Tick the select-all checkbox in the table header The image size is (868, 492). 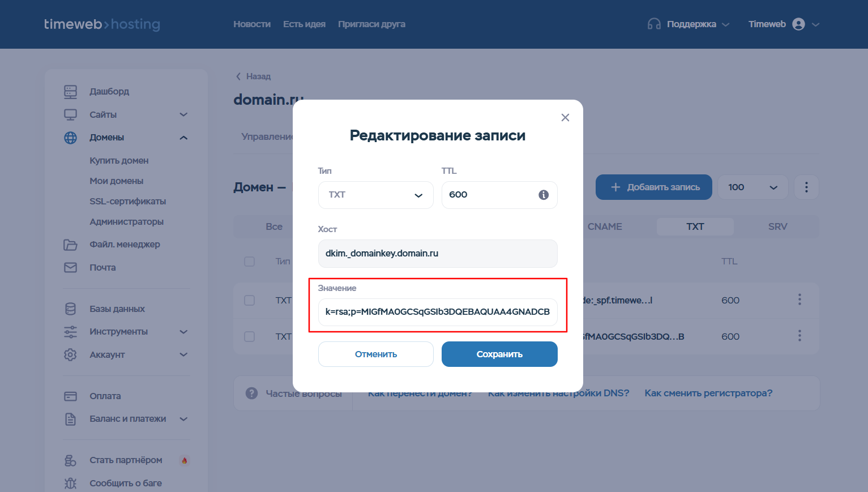click(249, 262)
